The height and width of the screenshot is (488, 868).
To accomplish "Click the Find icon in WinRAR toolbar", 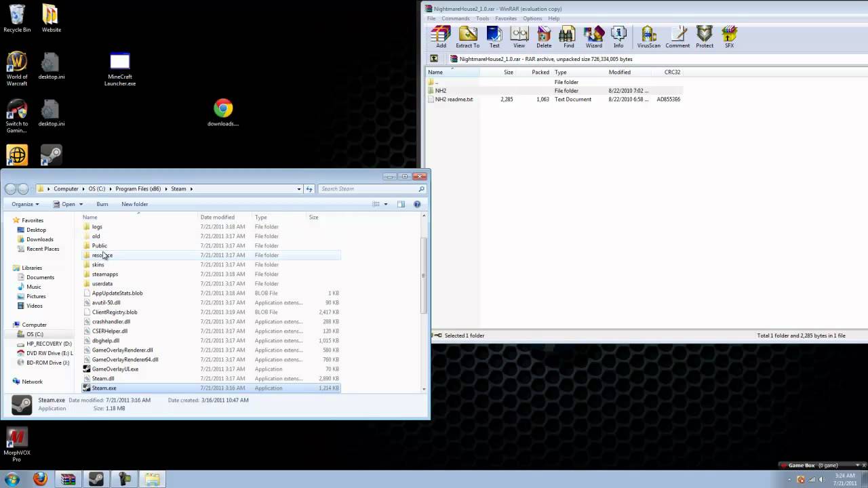I will [x=568, y=37].
